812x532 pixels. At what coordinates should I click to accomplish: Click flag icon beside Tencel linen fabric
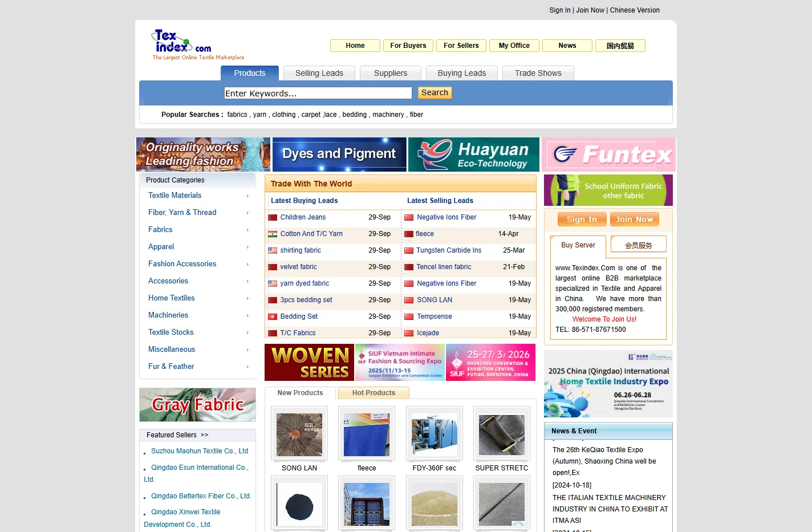[x=409, y=267]
